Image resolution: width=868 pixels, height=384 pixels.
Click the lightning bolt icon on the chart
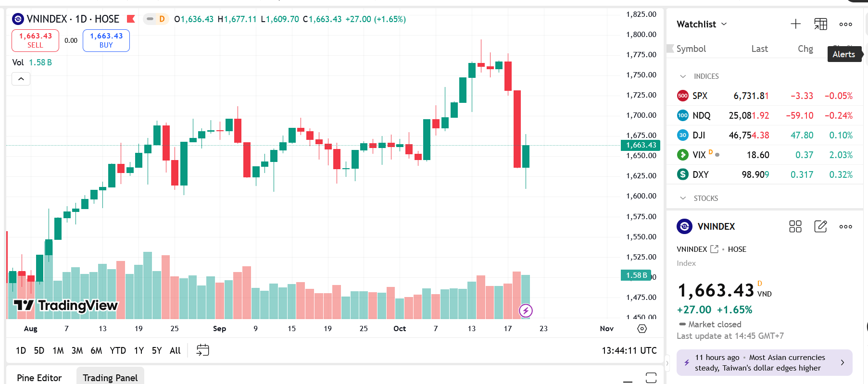point(526,310)
